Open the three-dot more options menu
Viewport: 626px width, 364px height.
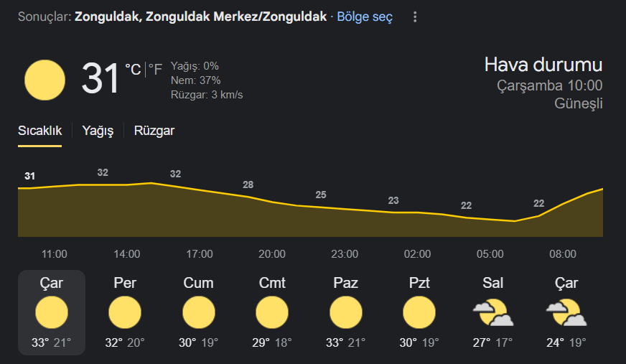(415, 17)
